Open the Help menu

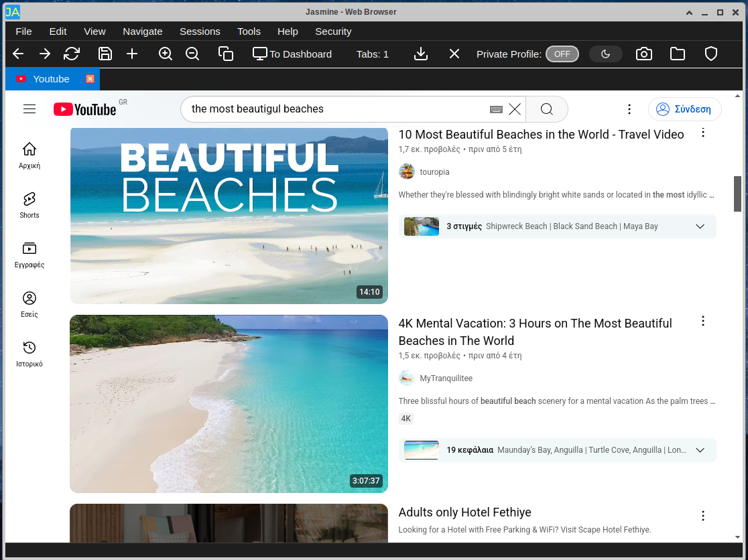(x=288, y=31)
